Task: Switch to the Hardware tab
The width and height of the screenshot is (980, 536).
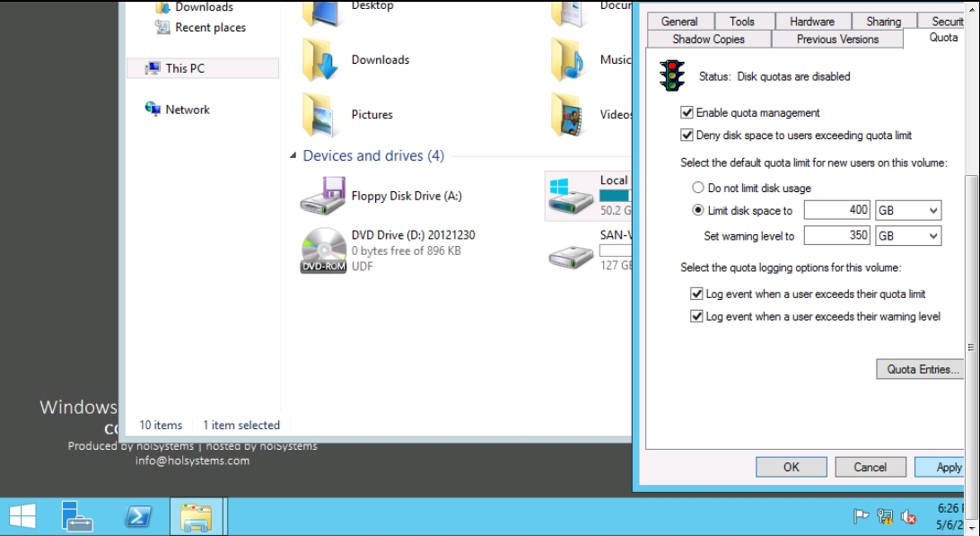Action: tap(811, 22)
